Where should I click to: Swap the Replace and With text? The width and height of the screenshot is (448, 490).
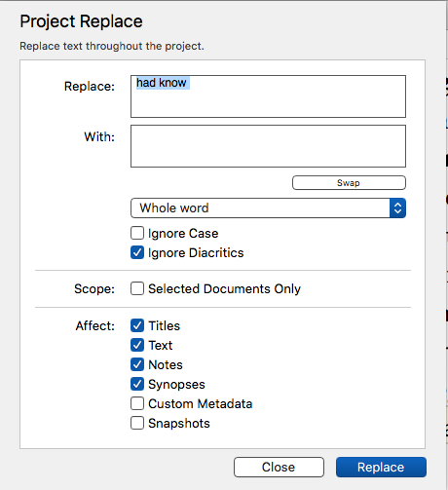(349, 183)
